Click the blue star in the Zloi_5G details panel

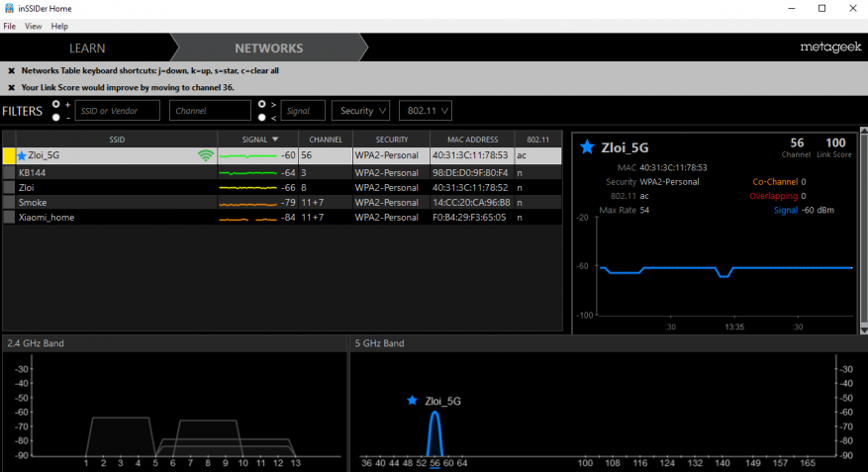[587, 147]
